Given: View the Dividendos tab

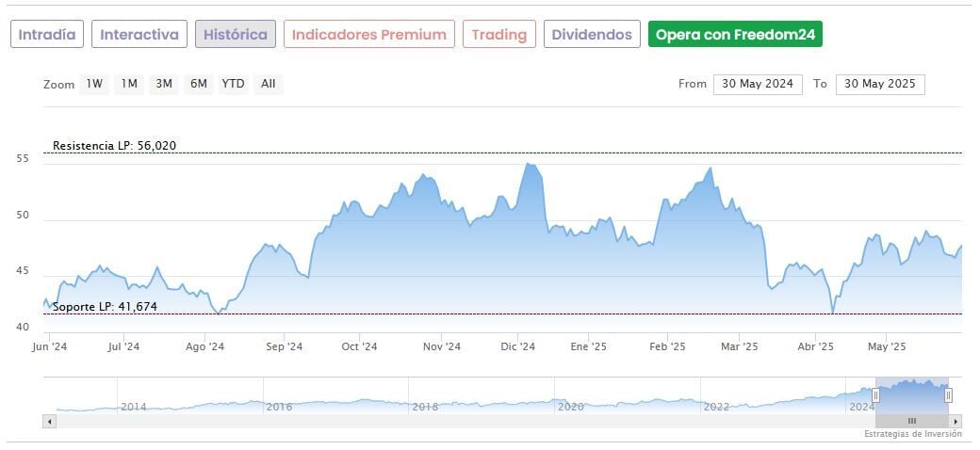Looking at the screenshot, I should 592,35.
